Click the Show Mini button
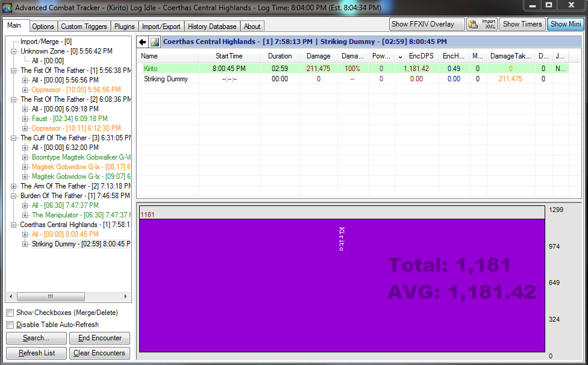Screen dimensions: 588x365 (x=566, y=24)
